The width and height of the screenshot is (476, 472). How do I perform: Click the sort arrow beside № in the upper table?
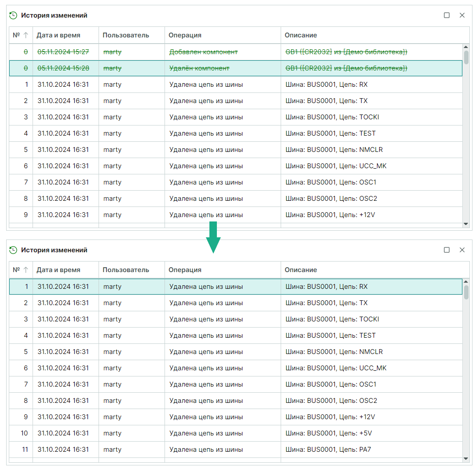point(26,35)
